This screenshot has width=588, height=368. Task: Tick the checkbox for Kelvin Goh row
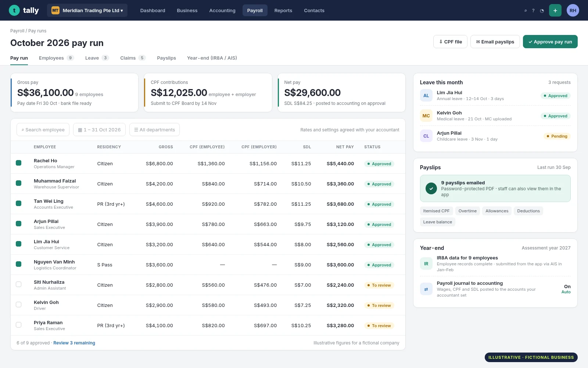19,305
